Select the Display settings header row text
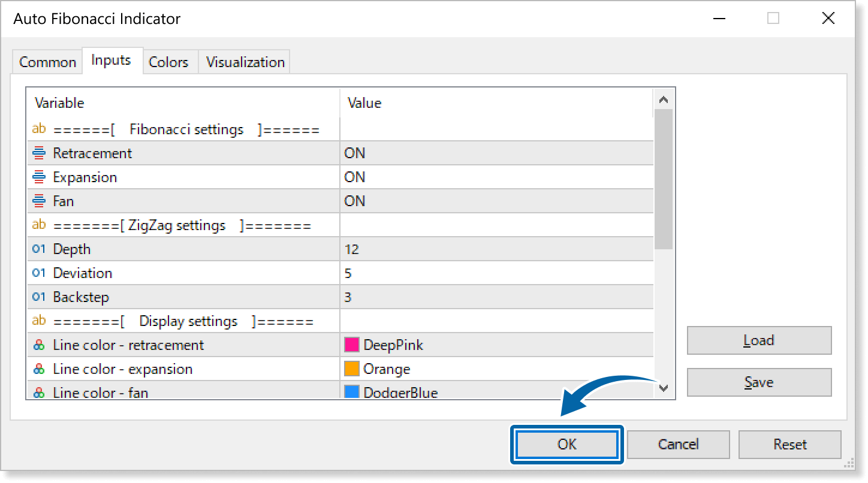Screen dimensions: 868x483 click(183, 321)
